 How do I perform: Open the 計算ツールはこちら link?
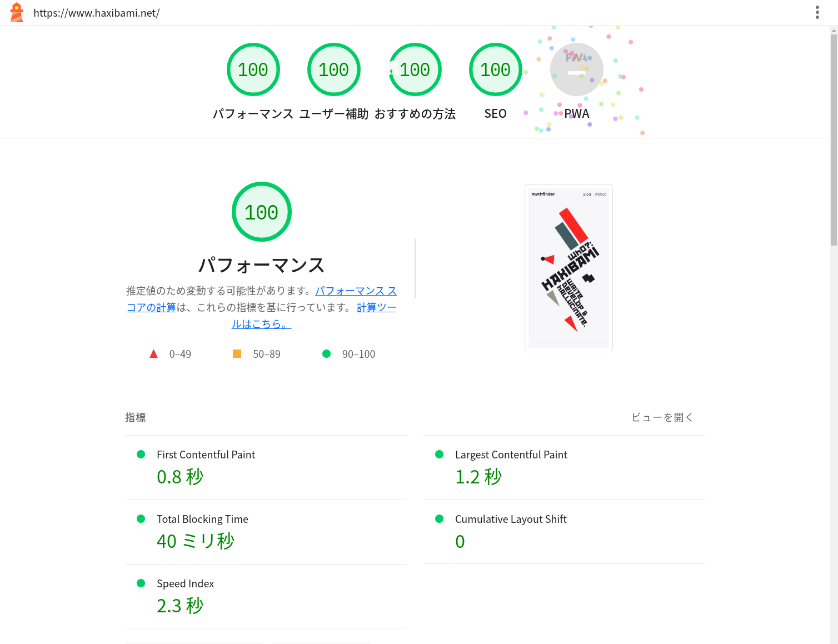pos(376,307)
